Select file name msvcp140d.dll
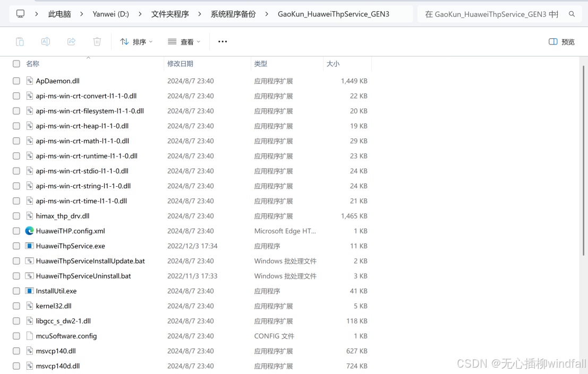 coord(58,366)
